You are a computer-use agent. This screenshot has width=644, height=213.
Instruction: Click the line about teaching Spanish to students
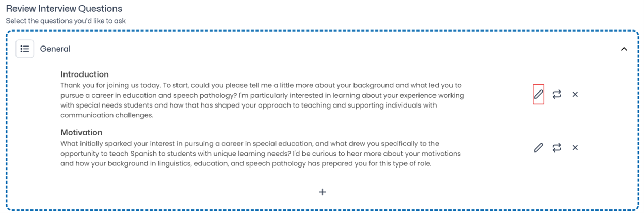(x=261, y=154)
